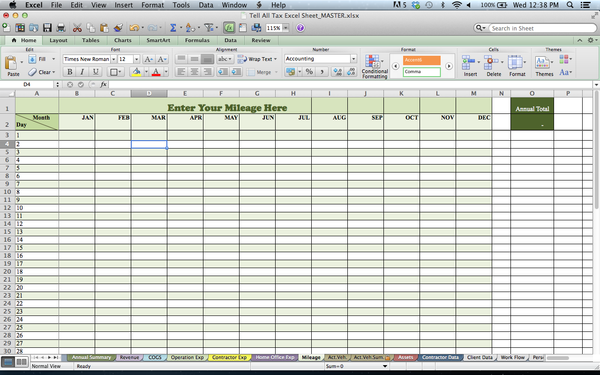Toggle center text horizontally
This screenshot has height=375, width=600.
(194, 72)
